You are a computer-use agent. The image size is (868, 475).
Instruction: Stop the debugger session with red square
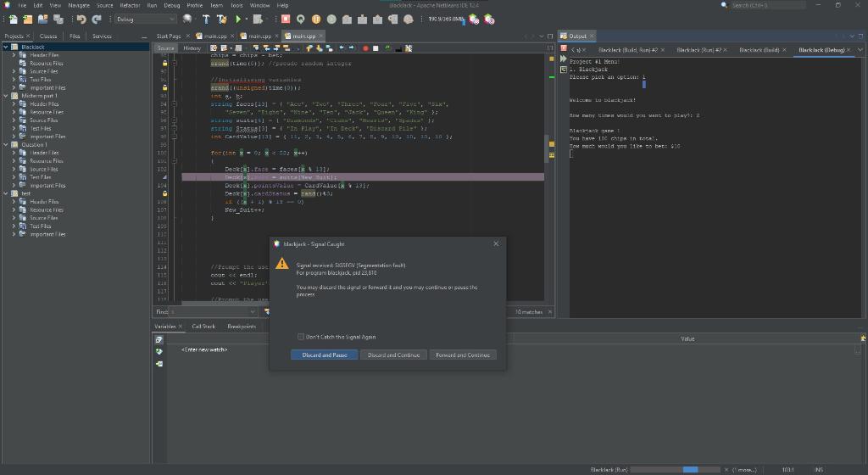(x=286, y=20)
